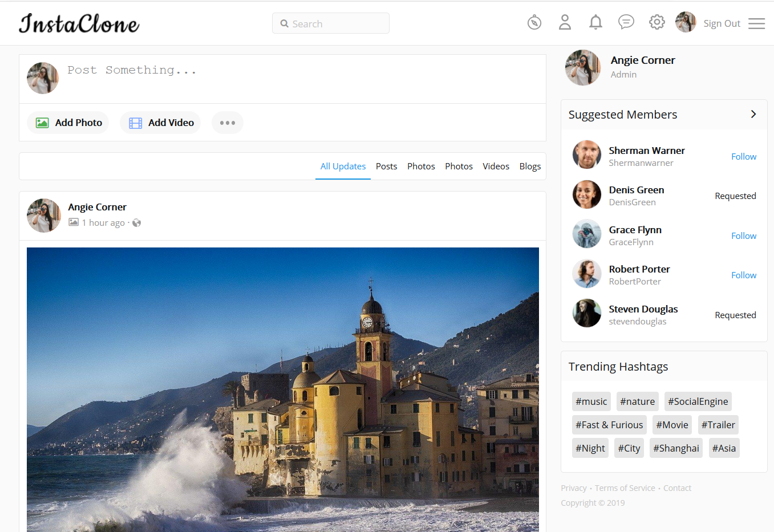Viewport: 774px width, 532px height.
Task: Click the Search input field
Action: pyautogui.click(x=331, y=23)
